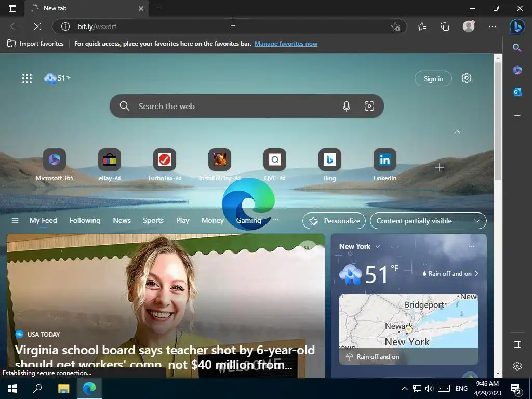Open sidebar settings gear at bottom
This screenshot has height=399, width=532.
[517, 366]
